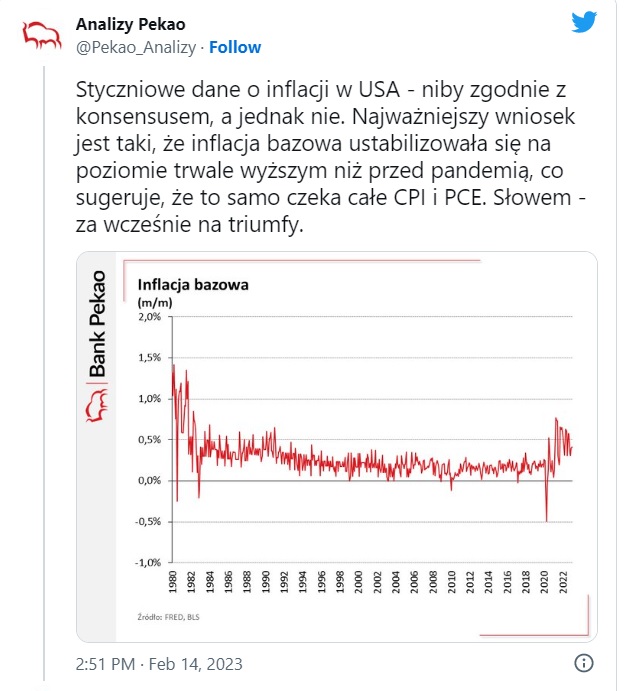Click the Twitter bird logo

[x=584, y=22]
